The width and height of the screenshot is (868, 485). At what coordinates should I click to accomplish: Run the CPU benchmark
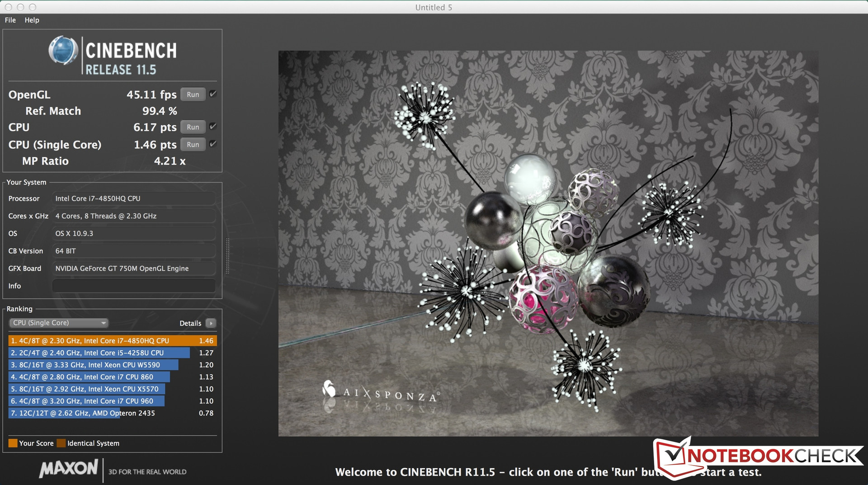coord(193,127)
